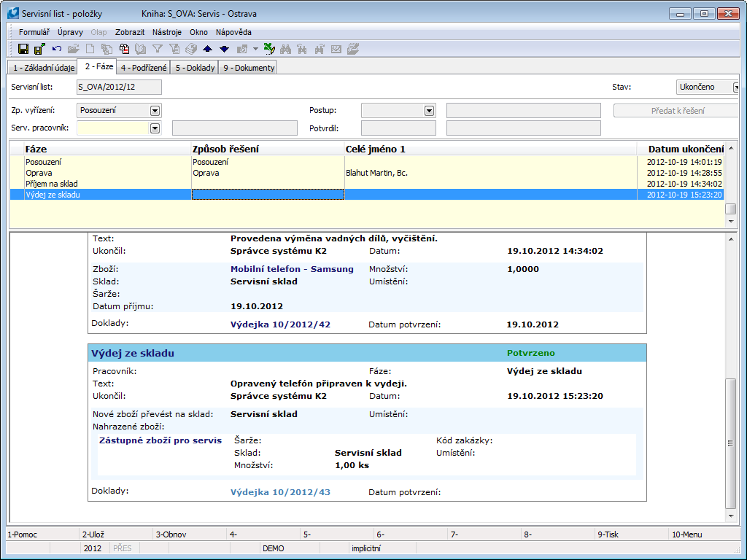Go to next record with down arrow

[224, 49]
